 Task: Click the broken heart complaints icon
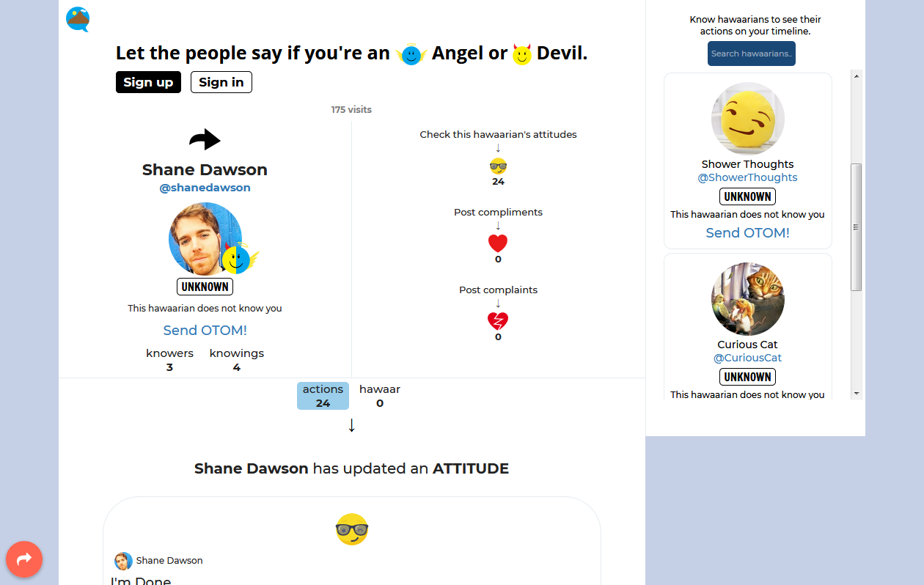[x=498, y=320]
